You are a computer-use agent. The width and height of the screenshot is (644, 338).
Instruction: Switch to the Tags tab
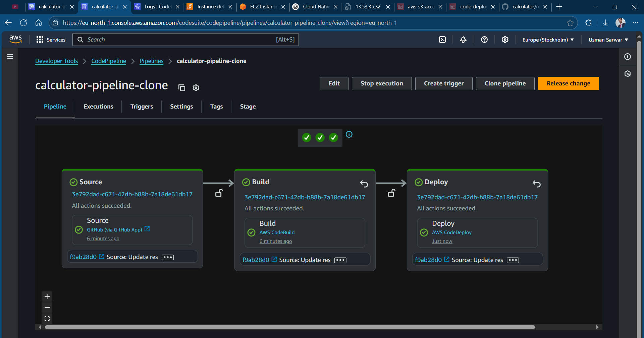pyautogui.click(x=216, y=107)
